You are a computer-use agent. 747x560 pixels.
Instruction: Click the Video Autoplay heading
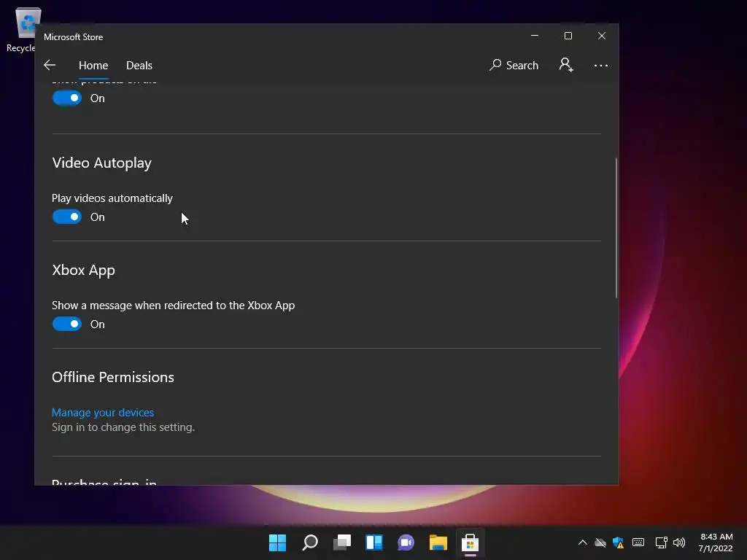click(101, 163)
